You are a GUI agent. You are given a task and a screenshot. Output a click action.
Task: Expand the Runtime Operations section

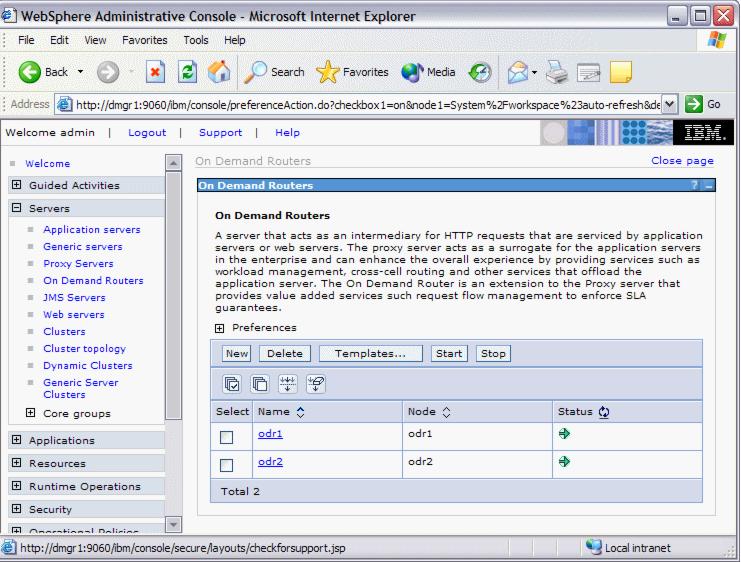coord(17,485)
